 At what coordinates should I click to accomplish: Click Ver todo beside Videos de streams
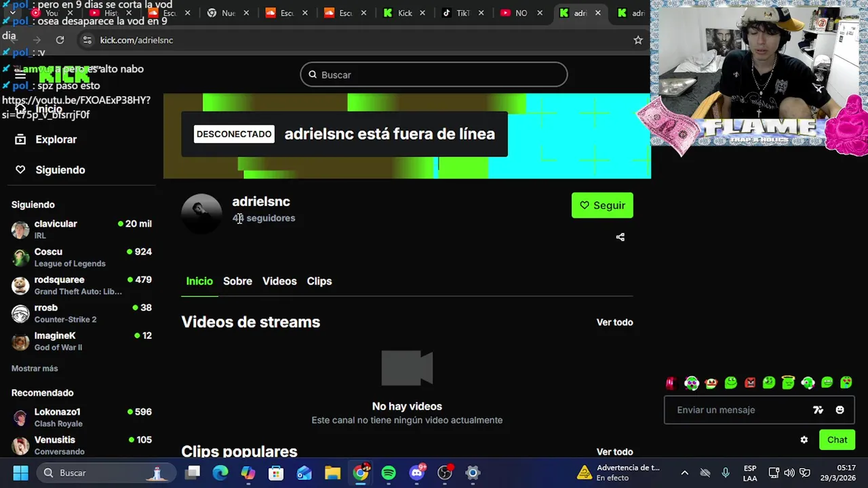tap(614, 322)
